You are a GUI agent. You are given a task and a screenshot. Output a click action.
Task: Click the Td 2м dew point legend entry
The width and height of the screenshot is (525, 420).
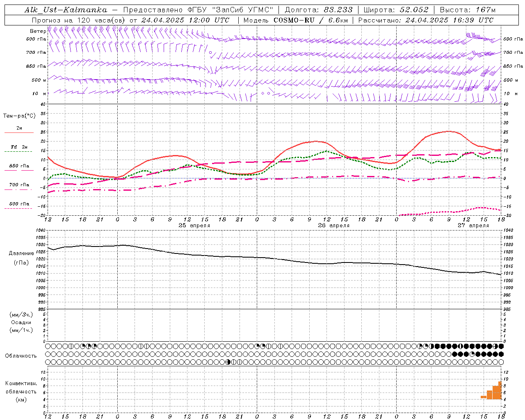tap(19, 147)
